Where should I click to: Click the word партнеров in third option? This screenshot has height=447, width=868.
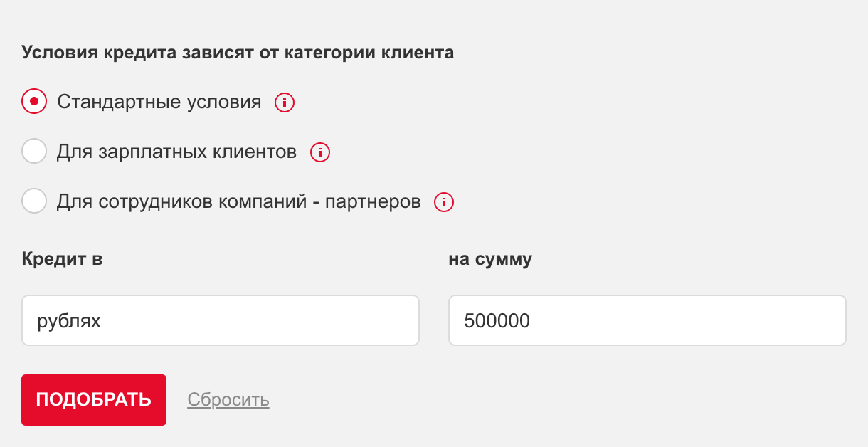(373, 201)
